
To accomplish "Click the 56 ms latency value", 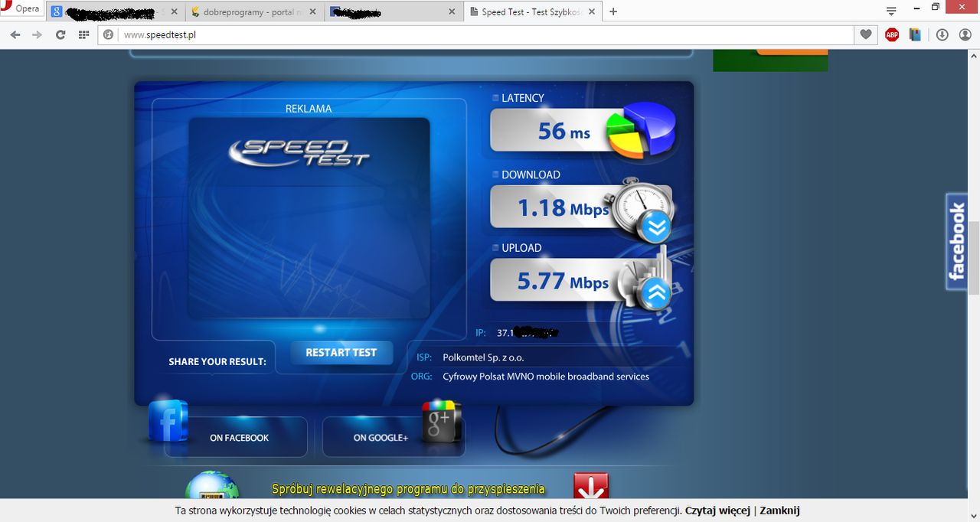I will (x=564, y=131).
